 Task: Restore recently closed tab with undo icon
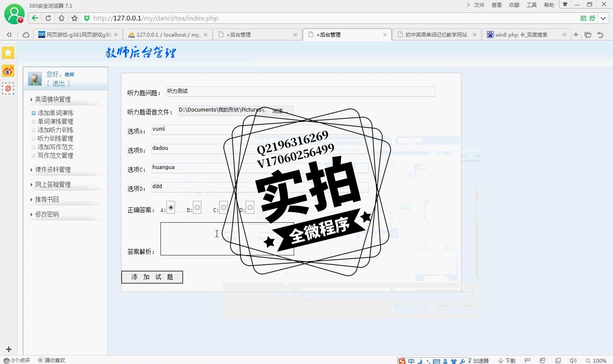click(x=600, y=35)
